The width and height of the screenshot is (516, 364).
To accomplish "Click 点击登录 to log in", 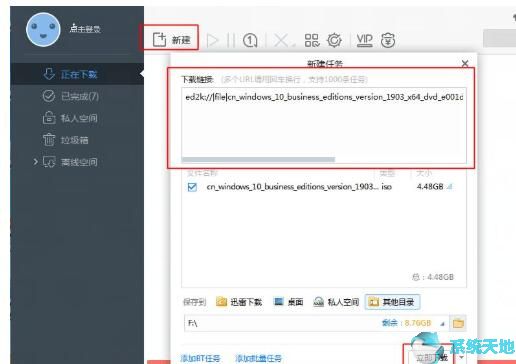I will pos(85,29).
